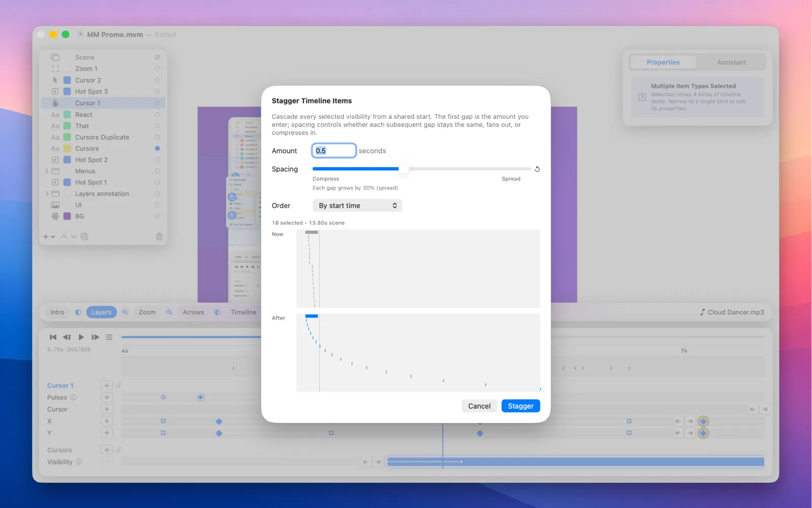Toggle visibility of the Scene row

pos(157,57)
